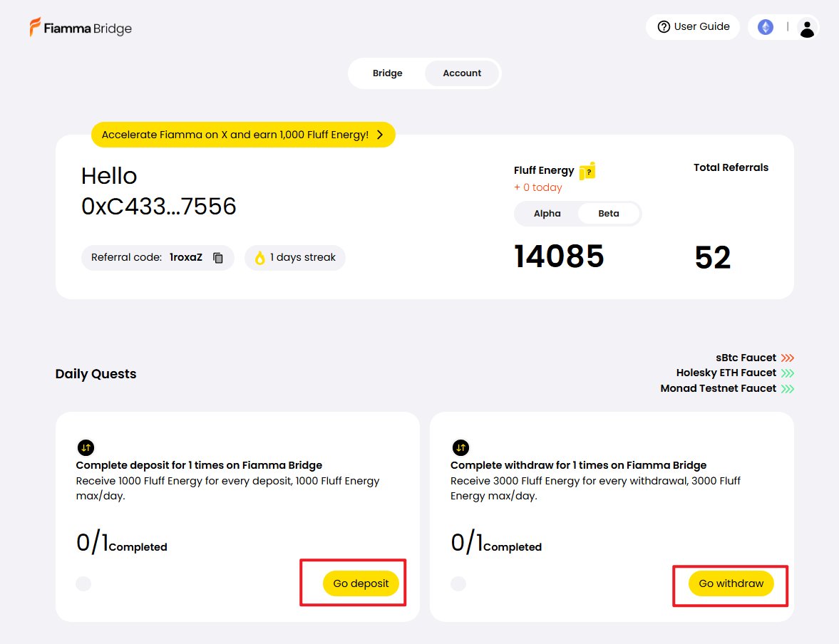Open the sBtc Faucet arrow link
Image resolution: width=839 pixels, height=644 pixels.
(787, 358)
